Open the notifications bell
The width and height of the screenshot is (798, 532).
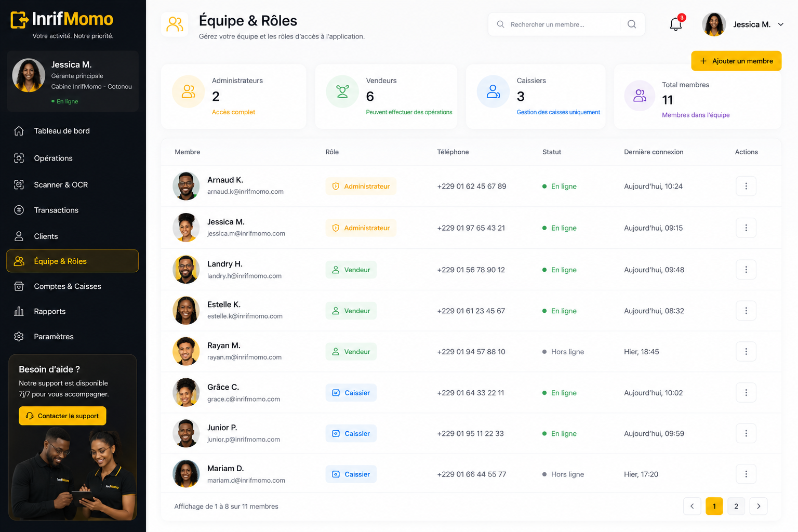coord(675,24)
